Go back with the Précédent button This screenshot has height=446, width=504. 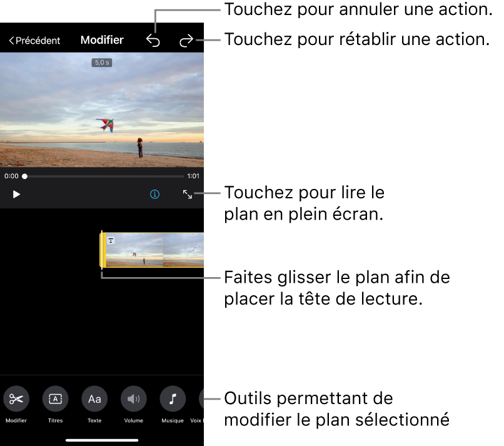pyautogui.click(x=34, y=41)
